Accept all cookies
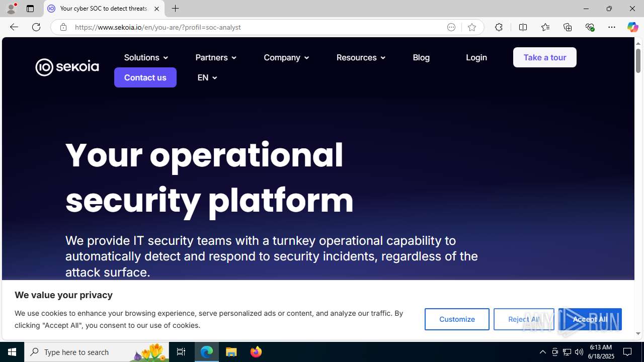 click(x=590, y=319)
